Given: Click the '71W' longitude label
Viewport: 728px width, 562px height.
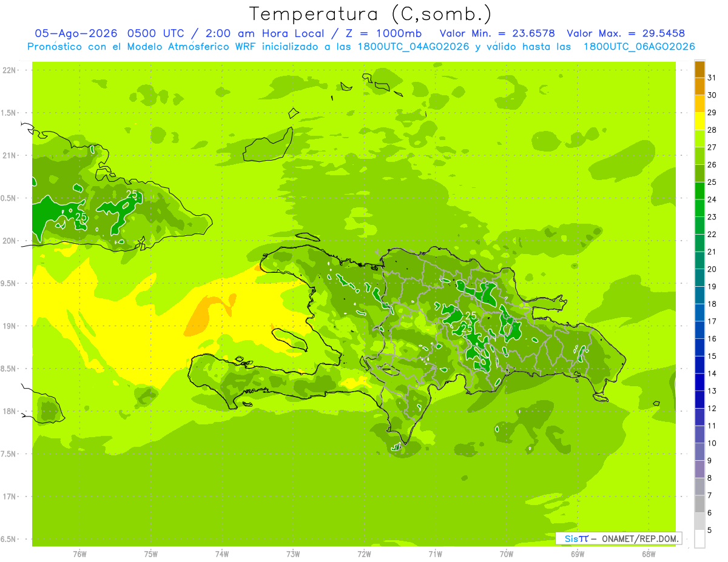Looking at the screenshot, I should tap(435, 554).
